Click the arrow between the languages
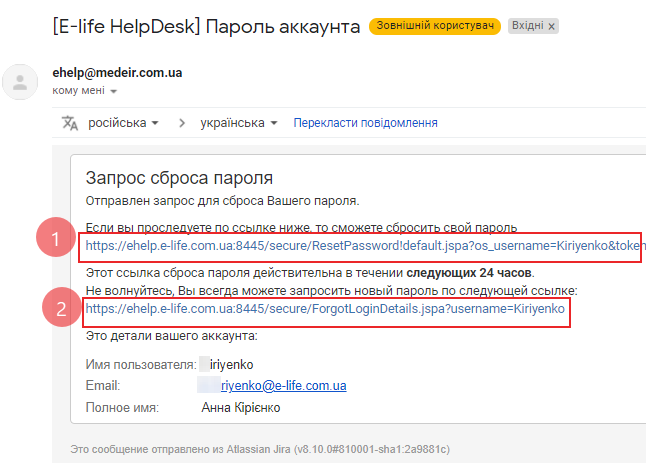 [182, 123]
